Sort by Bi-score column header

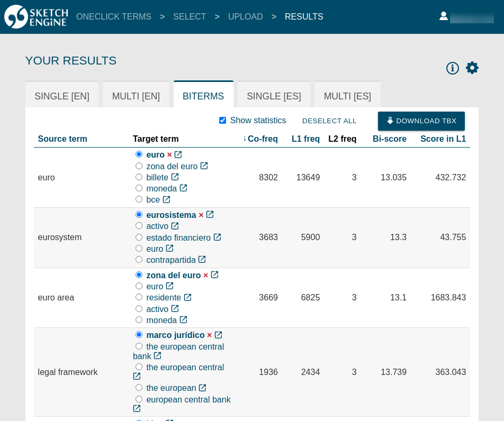[x=389, y=139]
